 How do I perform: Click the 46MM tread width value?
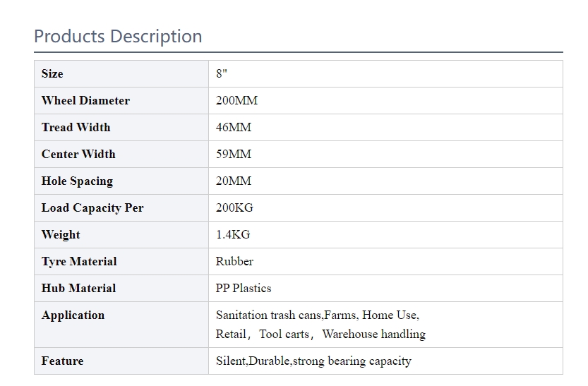[233, 128]
